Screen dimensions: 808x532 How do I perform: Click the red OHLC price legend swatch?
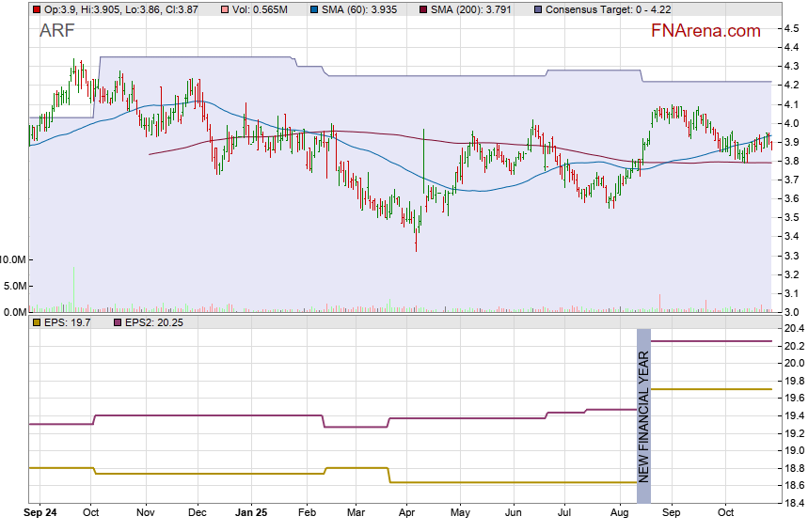click(x=36, y=9)
